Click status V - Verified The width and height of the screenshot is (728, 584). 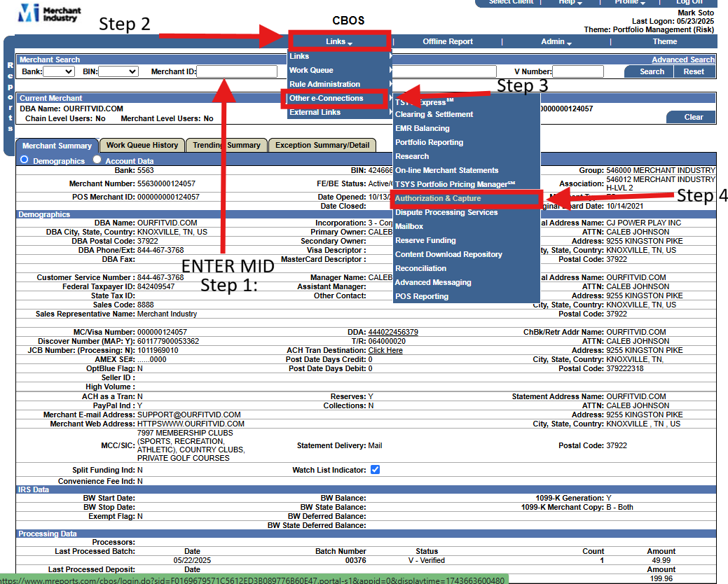coord(427,560)
